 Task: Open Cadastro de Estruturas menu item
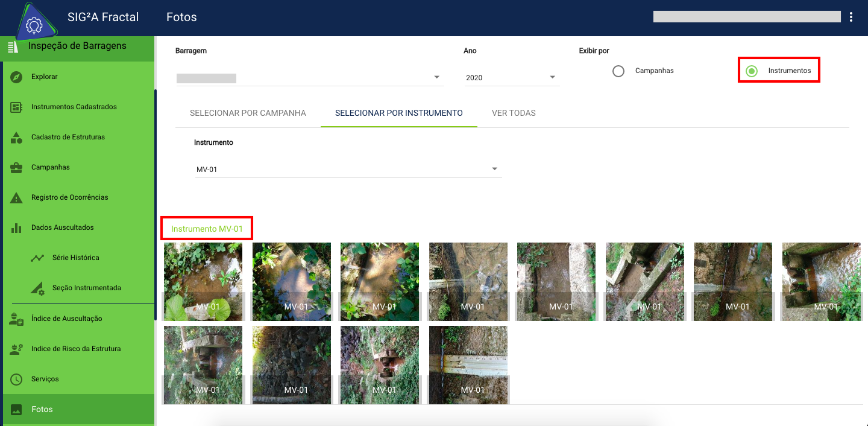(78, 137)
